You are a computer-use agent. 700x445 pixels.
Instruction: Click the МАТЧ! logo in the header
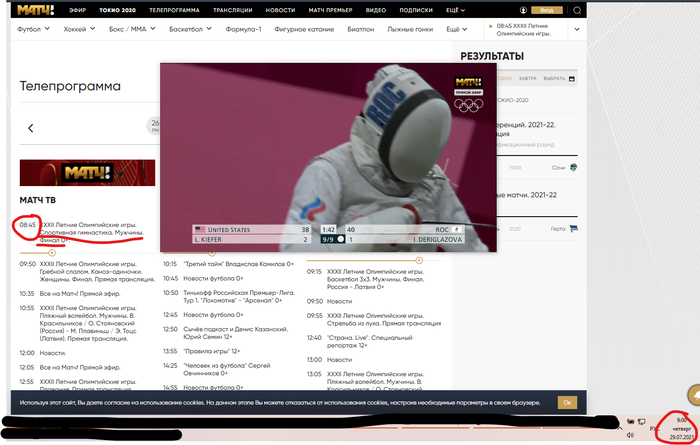[x=36, y=10]
